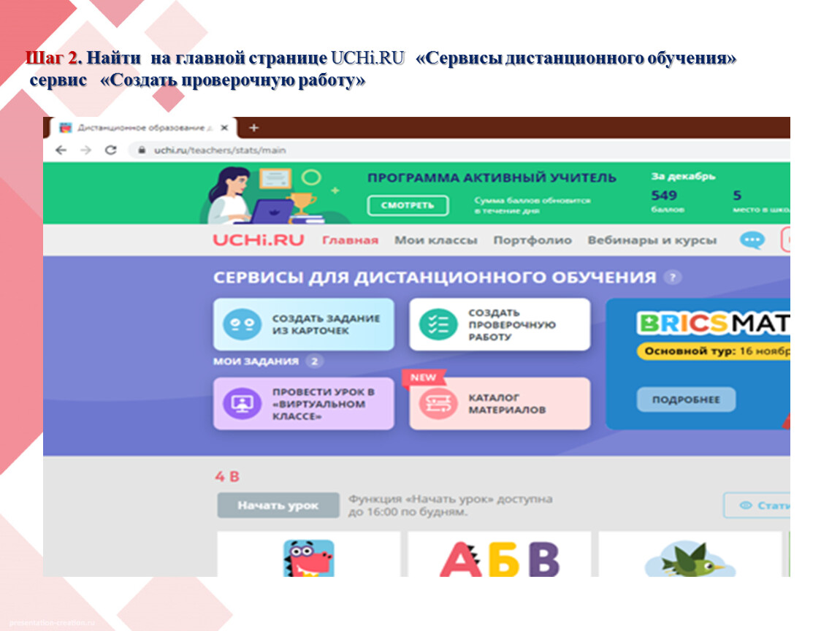The height and width of the screenshot is (631, 840).
Task: Click ПОДРОБНЕЕ on BRICSMATH banner
Action: pos(685,399)
